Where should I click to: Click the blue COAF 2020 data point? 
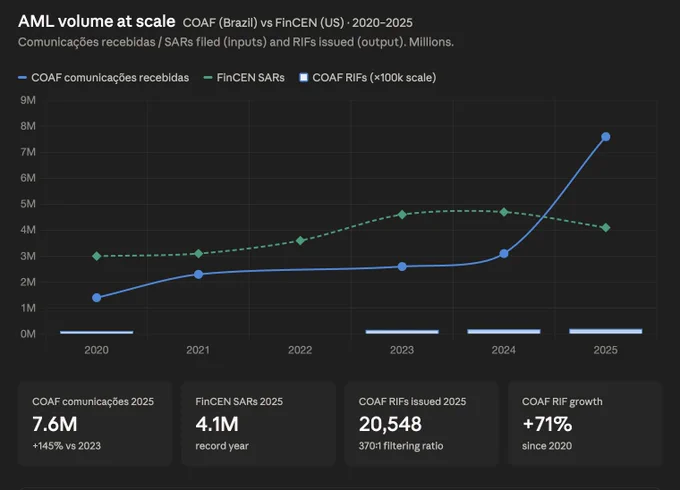pos(97,297)
